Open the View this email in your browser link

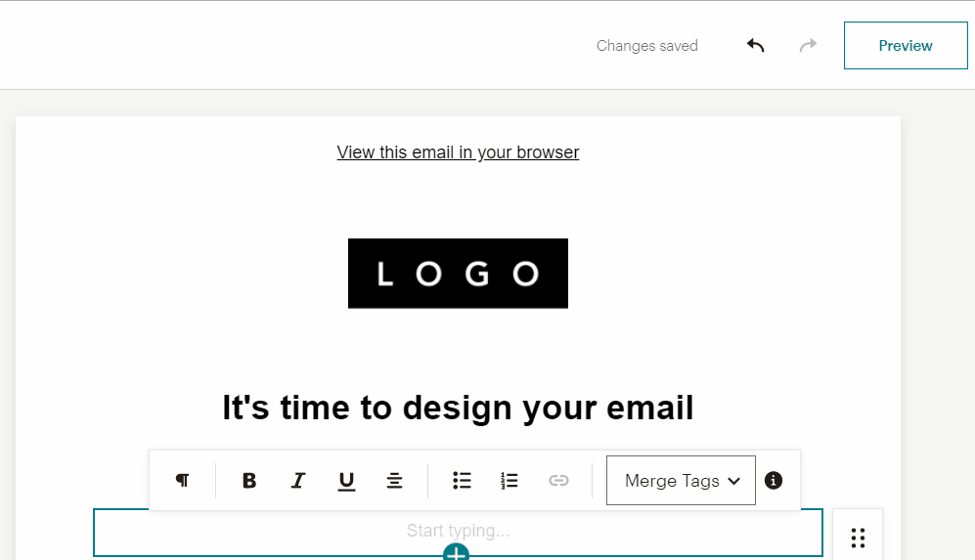coord(458,152)
